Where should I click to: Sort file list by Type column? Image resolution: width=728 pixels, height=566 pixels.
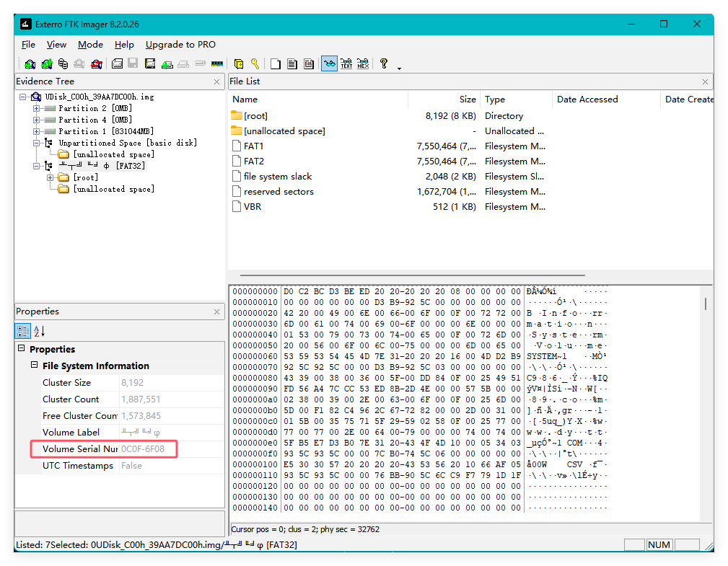[517, 100]
